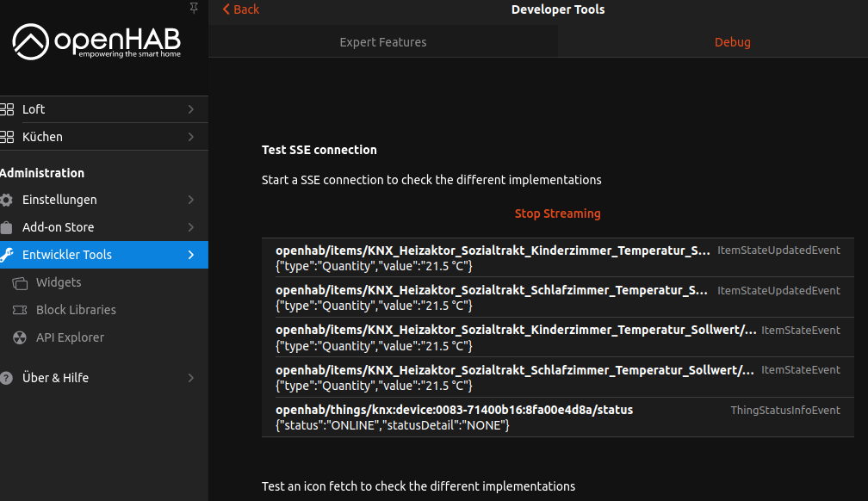Viewport: 868px width, 501px height.
Task: Click the Add-on Store bag icon
Action: point(7,227)
